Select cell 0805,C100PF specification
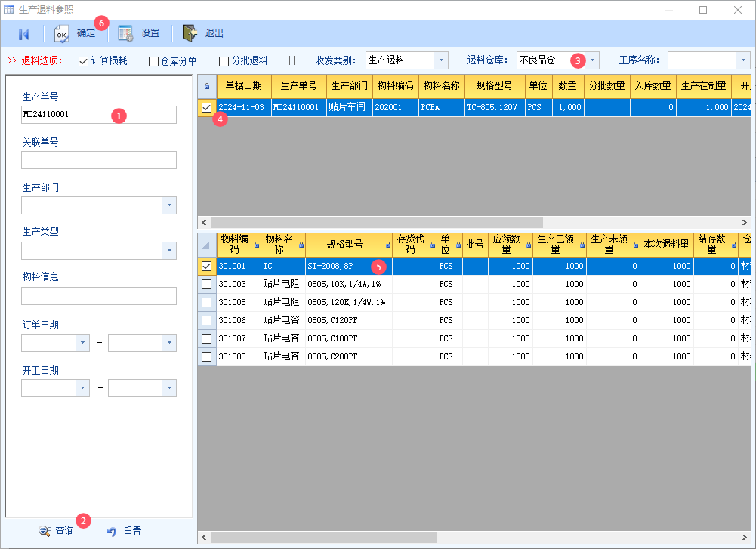 coord(349,338)
